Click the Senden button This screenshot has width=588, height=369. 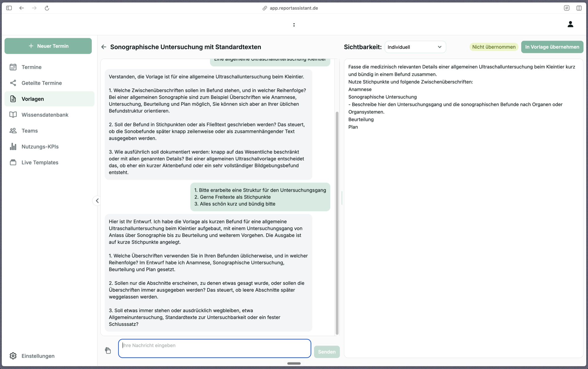point(327,352)
